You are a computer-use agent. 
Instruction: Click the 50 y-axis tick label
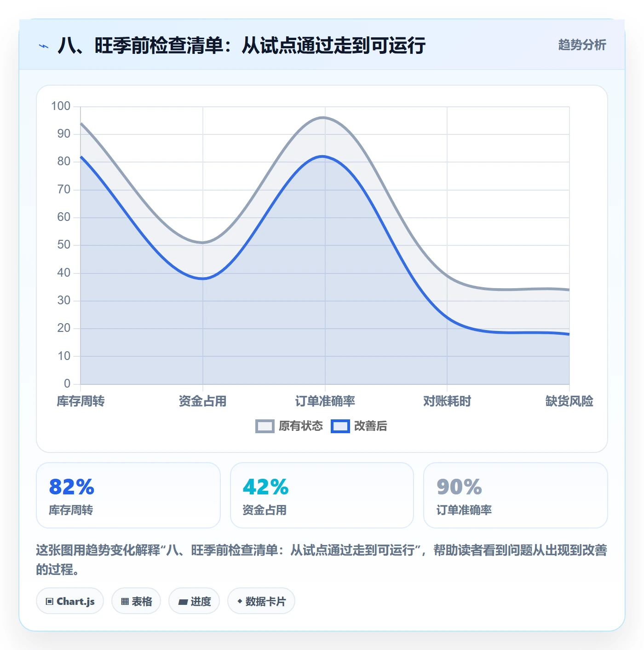[x=64, y=245]
